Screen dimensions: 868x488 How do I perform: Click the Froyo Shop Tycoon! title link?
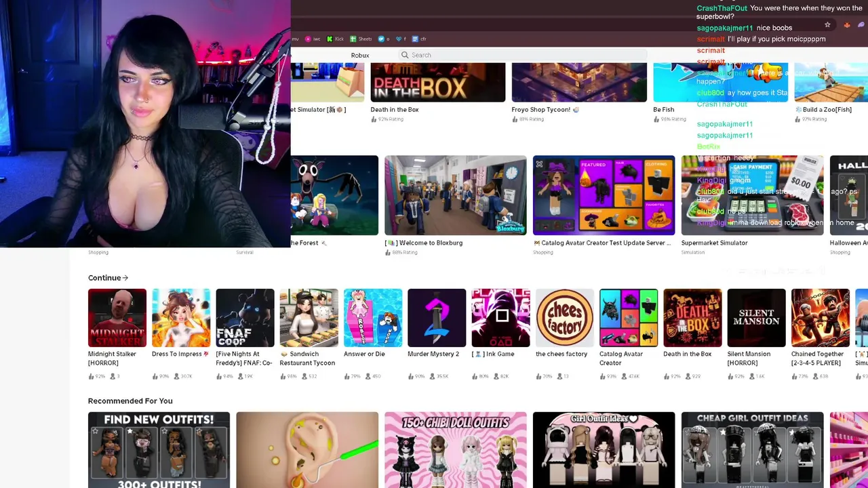(546, 109)
